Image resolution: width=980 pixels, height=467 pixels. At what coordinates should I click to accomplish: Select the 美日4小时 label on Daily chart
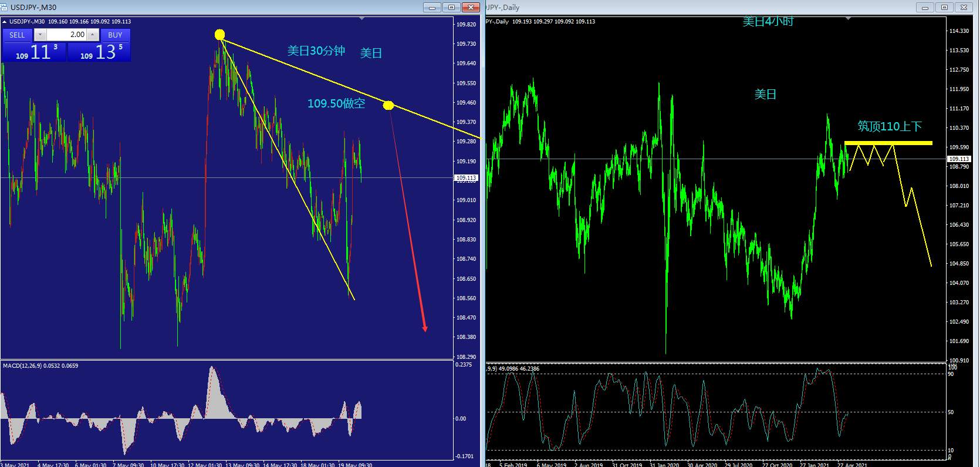pos(768,21)
